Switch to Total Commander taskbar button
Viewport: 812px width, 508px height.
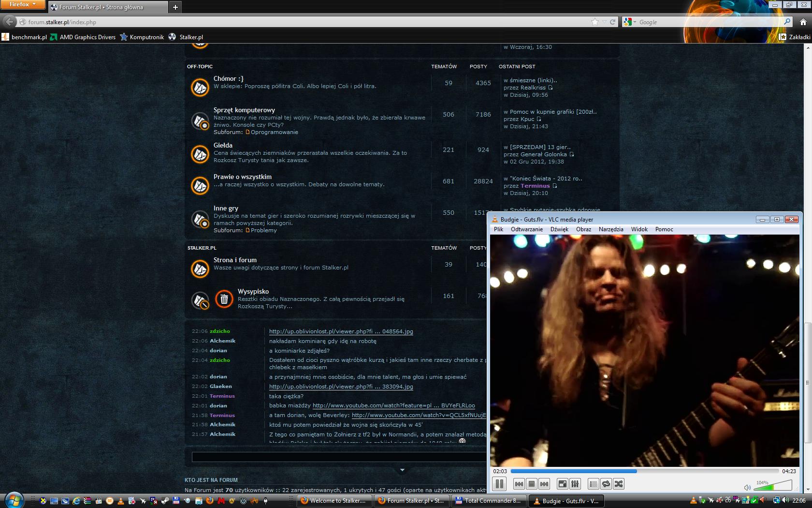pyautogui.click(x=489, y=501)
